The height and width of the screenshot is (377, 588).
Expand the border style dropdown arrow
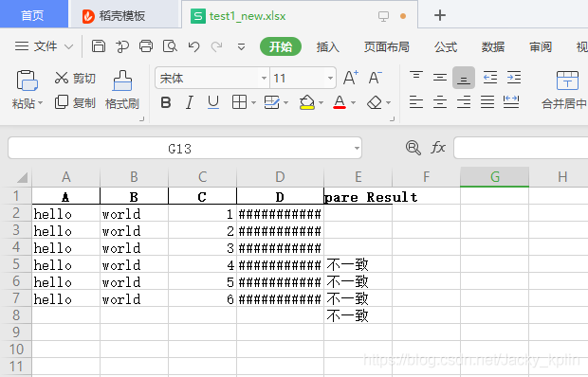253,102
